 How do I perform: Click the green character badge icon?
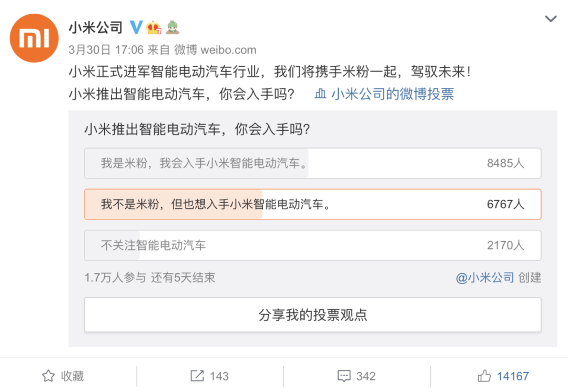(x=172, y=27)
